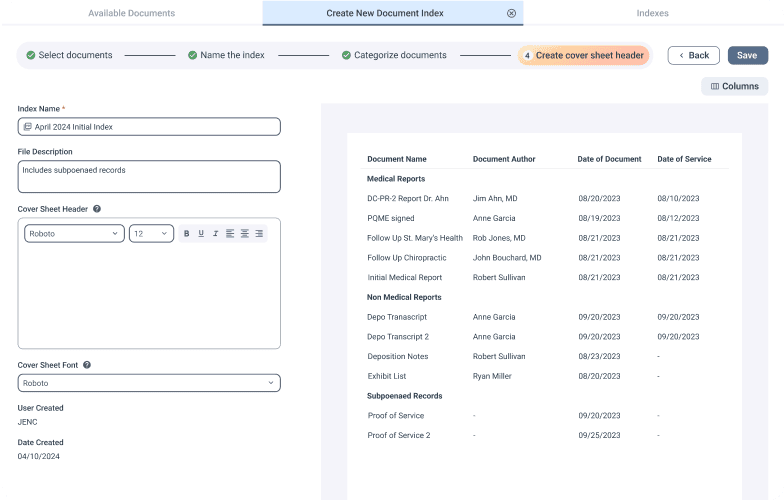Viewport: 784px width, 501px height.
Task: Click the Subpoenaed Records category heading
Action: click(x=404, y=396)
